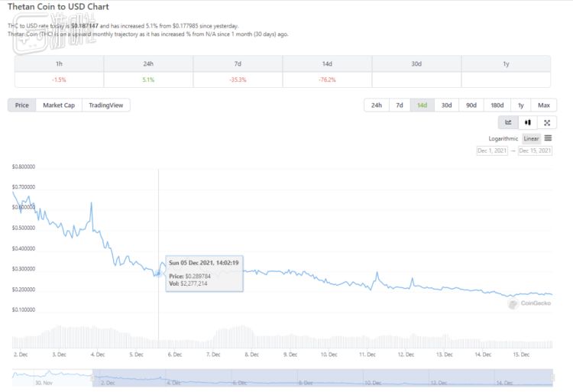Select the 1y chart range
This screenshot has height=392, width=573.
click(x=521, y=105)
